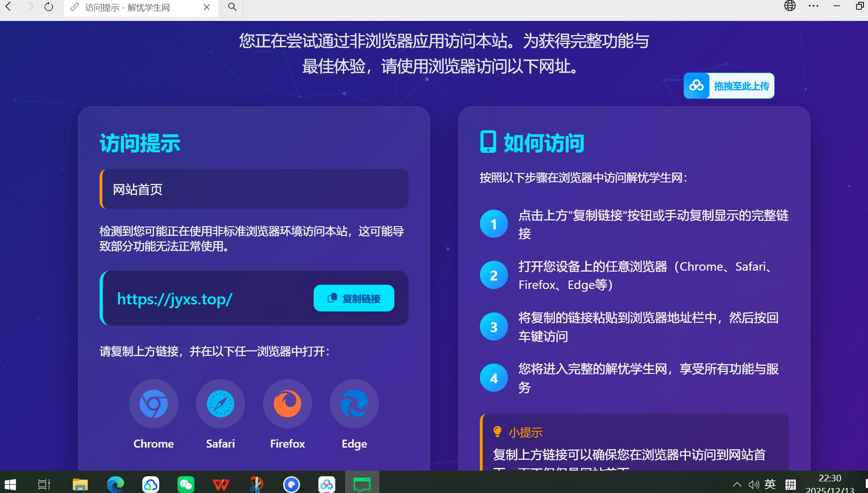Click the Safari compass icon
Screen dimensions: 868x493
coord(220,404)
